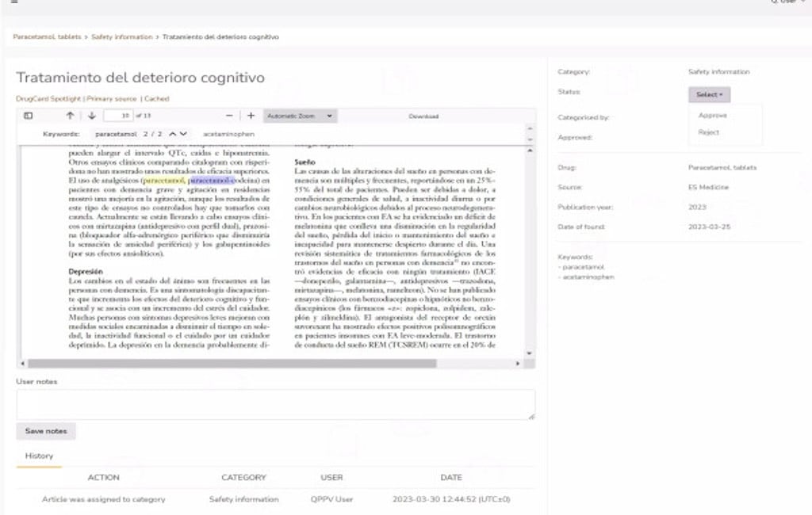Choose Reject from status menu

[708, 132]
